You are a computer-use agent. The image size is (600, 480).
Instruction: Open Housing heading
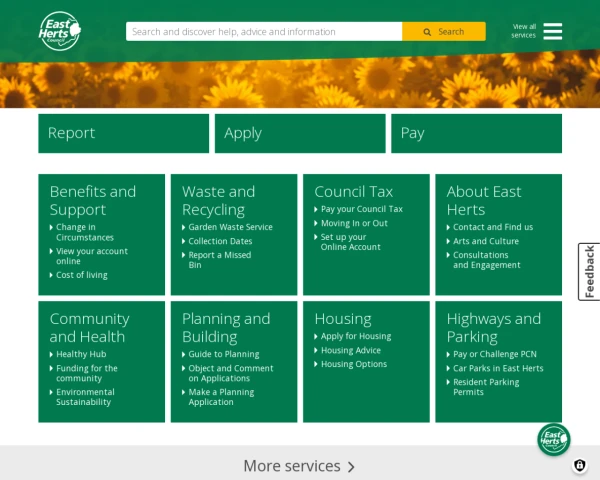coord(343,319)
